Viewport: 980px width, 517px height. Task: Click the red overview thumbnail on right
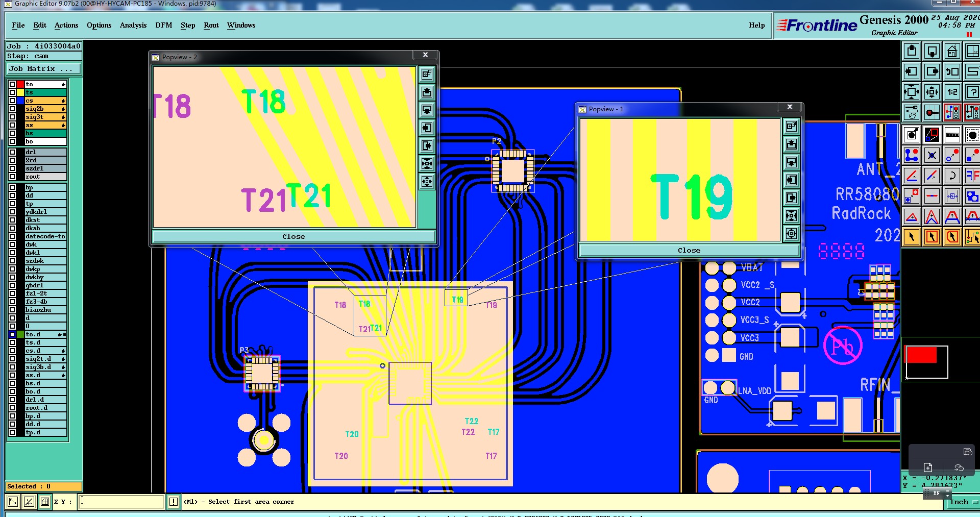pyautogui.click(x=921, y=355)
